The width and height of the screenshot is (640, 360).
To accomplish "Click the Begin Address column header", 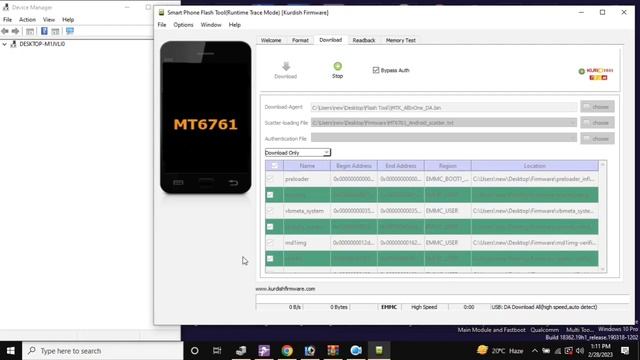I will coord(354,166).
